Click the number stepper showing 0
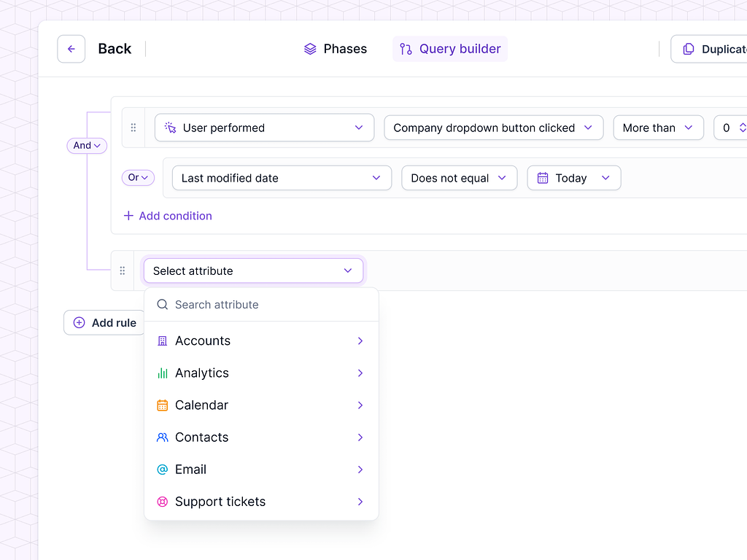This screenshot has width=747, height=560. (731, 128)
